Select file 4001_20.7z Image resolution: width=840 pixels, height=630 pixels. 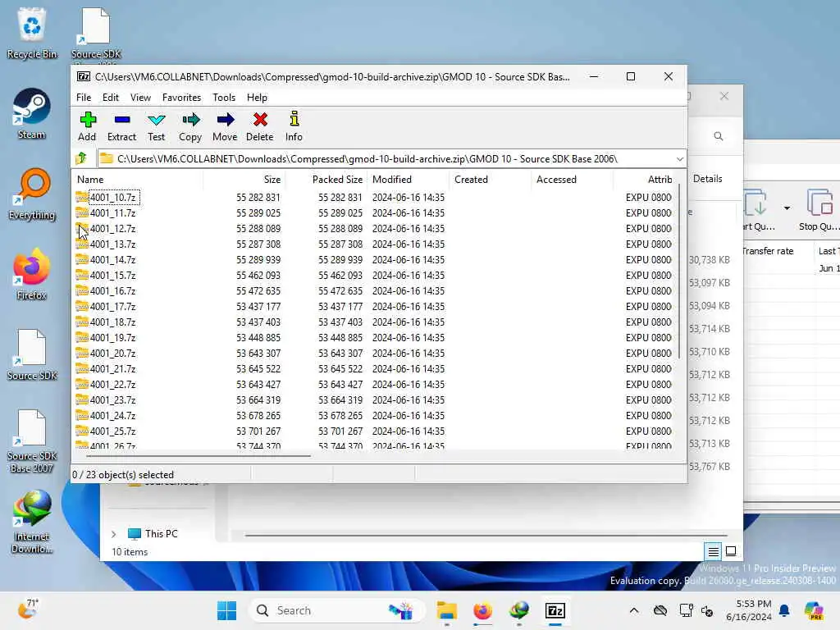[112, 353]
